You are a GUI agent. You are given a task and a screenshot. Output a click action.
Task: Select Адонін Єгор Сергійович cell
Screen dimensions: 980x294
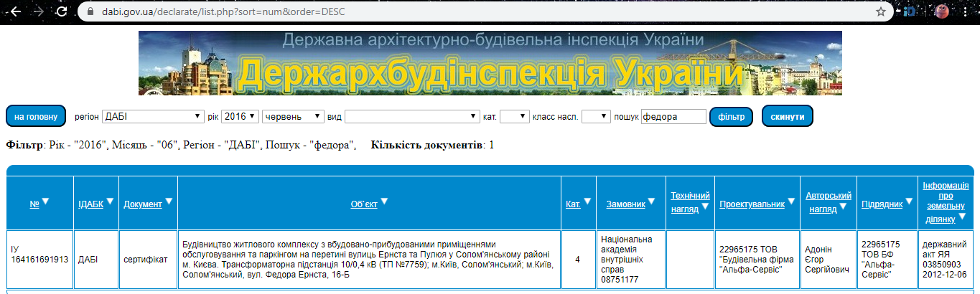(827, 260)
